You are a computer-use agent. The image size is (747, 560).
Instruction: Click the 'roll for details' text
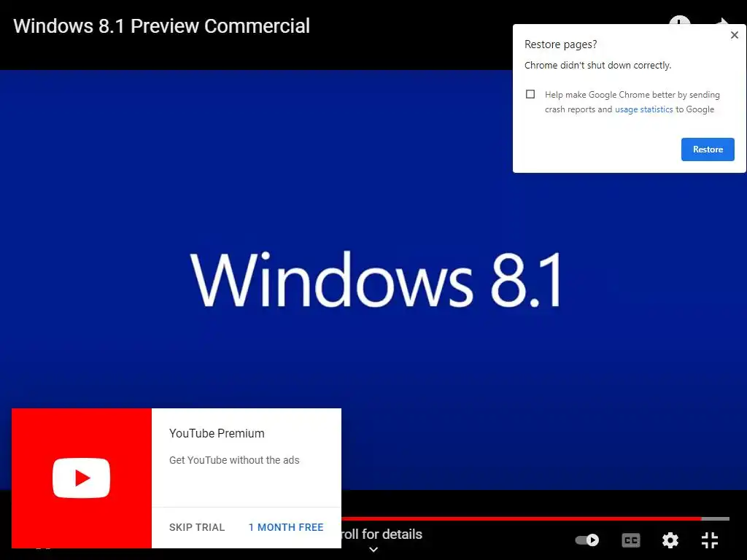click(x=382, y=534)
